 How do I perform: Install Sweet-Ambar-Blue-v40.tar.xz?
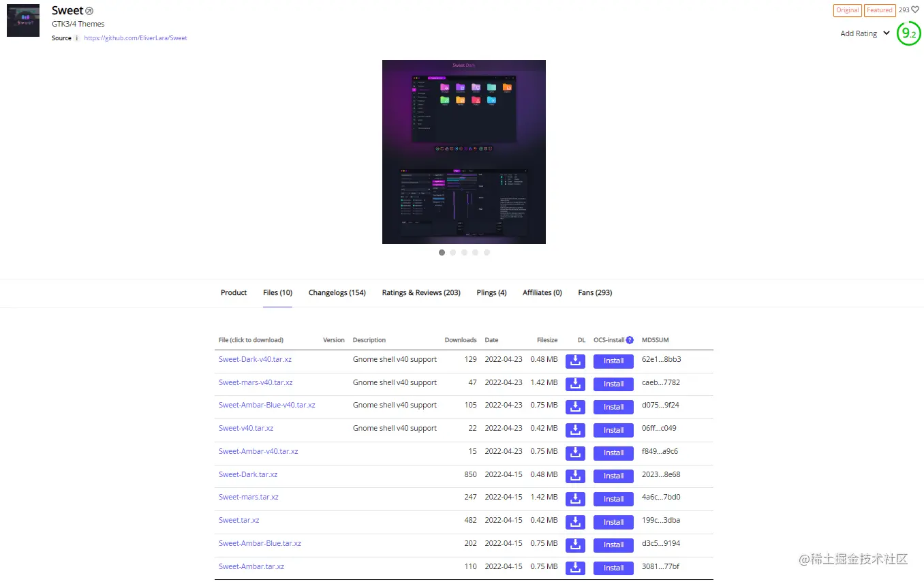(613, 407)
